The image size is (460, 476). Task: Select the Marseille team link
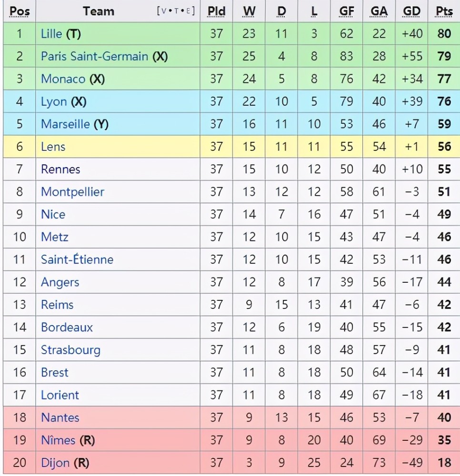coord(65,124)
